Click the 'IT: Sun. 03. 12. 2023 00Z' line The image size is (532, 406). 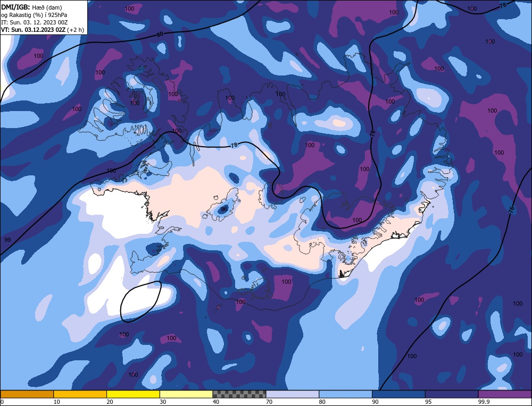click(x=34, y=22)
